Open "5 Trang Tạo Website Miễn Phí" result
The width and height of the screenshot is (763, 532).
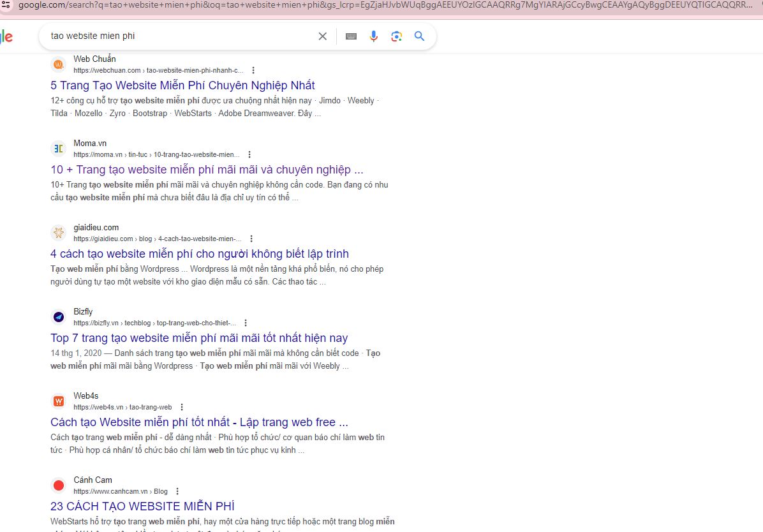pyautogui.click(x=182, y=85)
